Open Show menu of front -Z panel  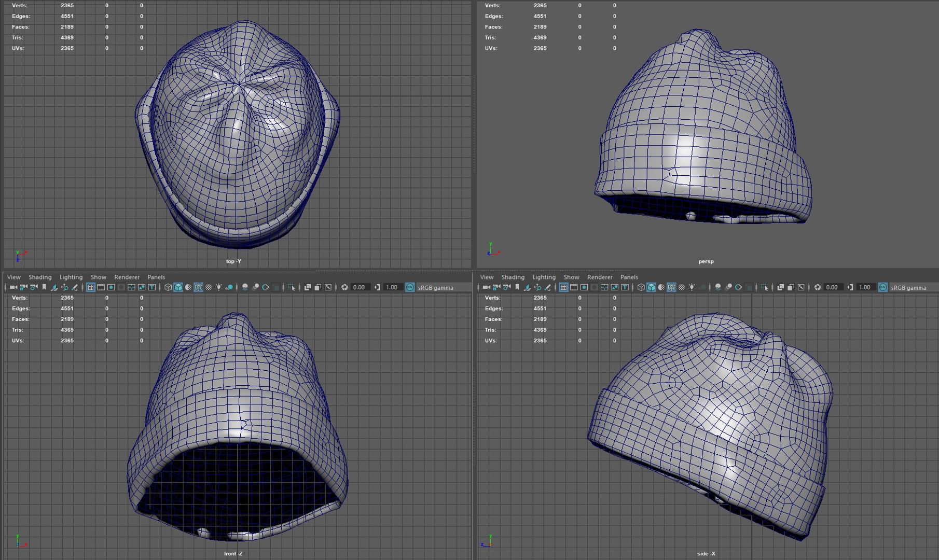(99, 277)
